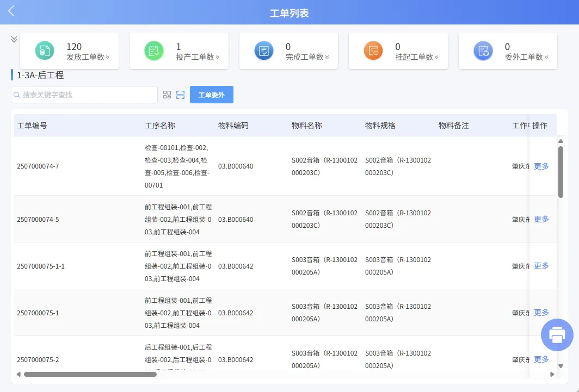This screenshot has width=579, height=392.
Task: Click the 工单编号 column header
Action: pyautogui.click(x=32, y=126)
